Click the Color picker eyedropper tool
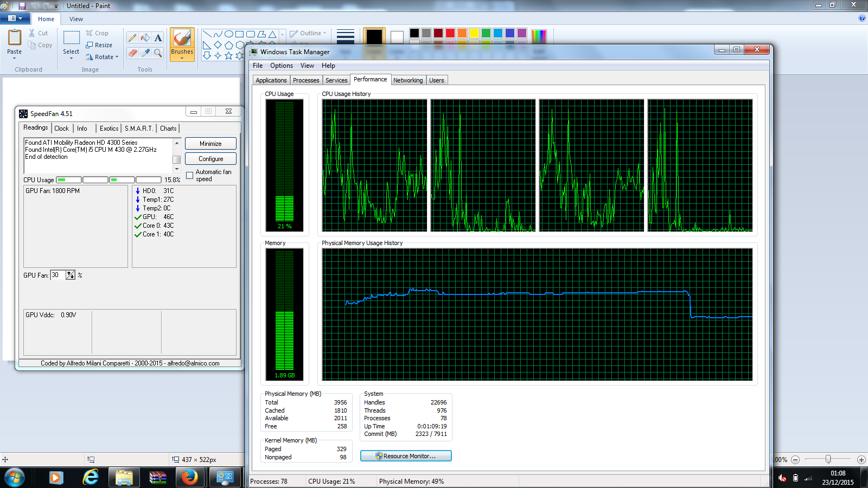This screenshot has height=488, width=868. [145, 53]
